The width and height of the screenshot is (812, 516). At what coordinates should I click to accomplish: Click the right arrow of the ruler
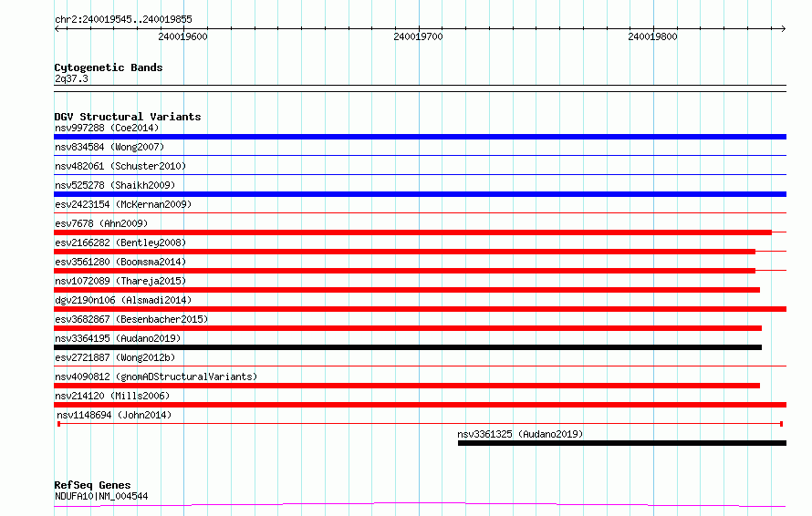[x=784, y=29]
